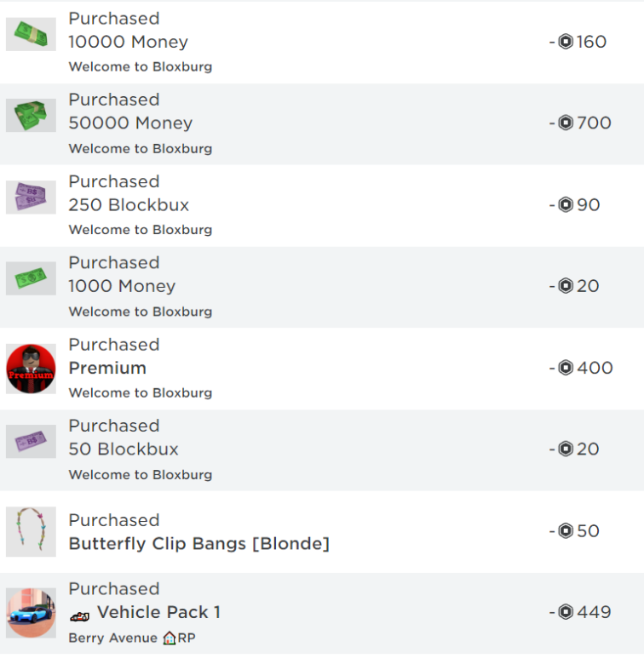Open the Vehicle Pack 1 link

point(158,612)
